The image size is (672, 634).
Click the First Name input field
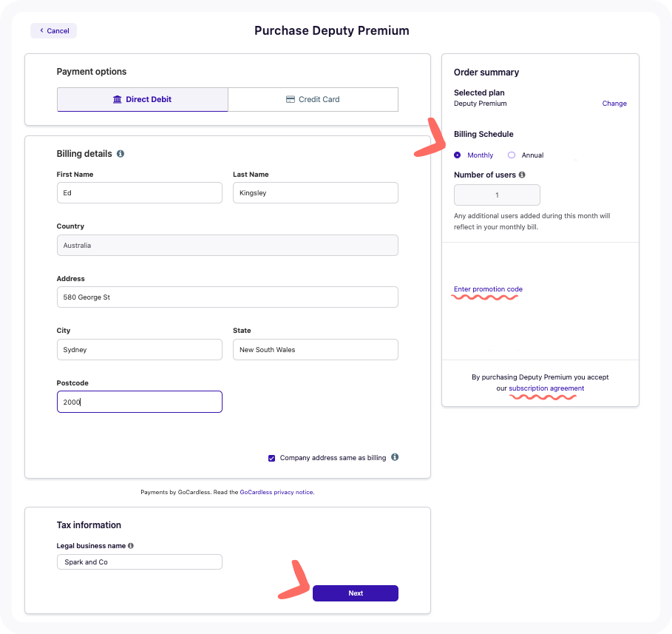[x=139, y=192]
